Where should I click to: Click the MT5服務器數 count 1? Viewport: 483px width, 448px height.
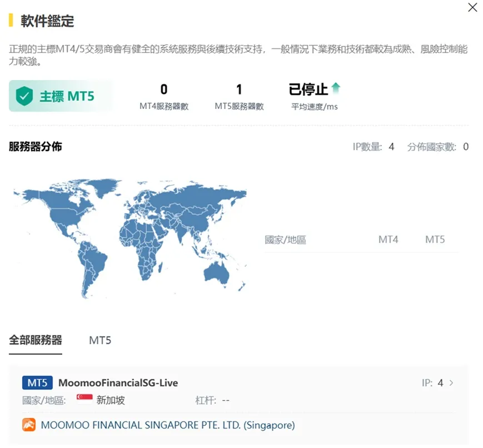click(239, 89)
